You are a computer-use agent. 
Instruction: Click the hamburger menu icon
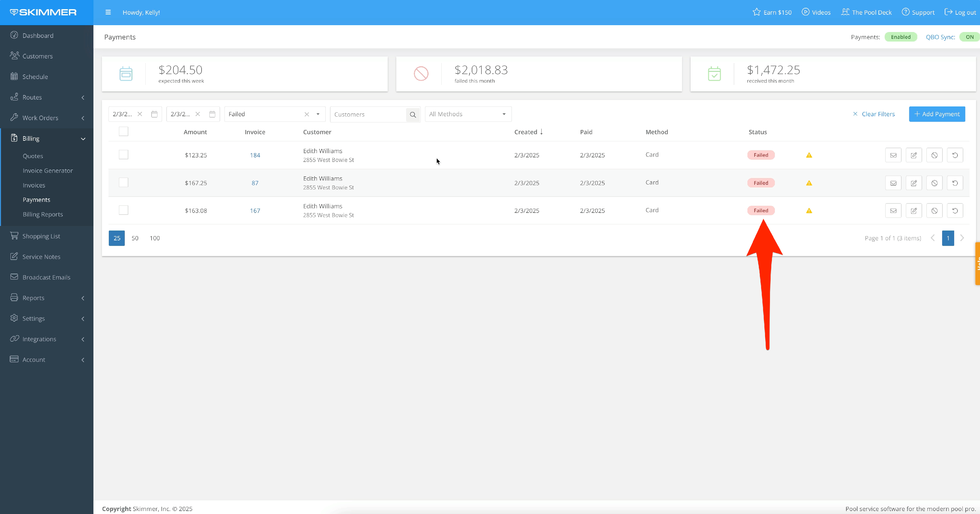pos(108,12)
